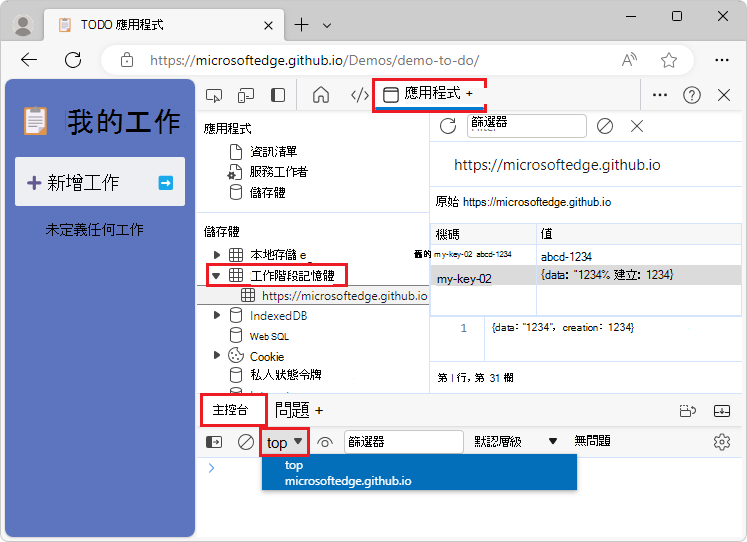The image size is (747, 542).
Task: Click the storage 篩選器 filter field
Action: (526, 126)
